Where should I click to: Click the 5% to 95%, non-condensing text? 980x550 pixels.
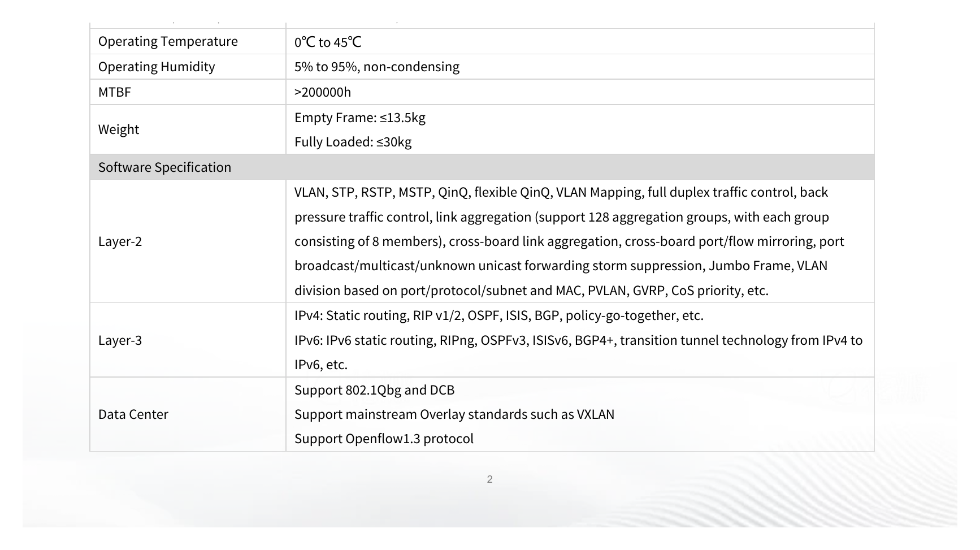[377, 67]
